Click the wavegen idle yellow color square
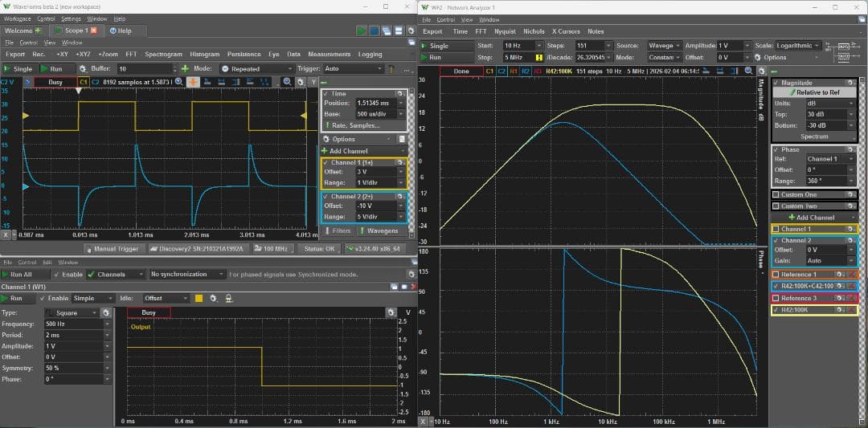The height and width of the screenshot is (428, 868). (x=199, y=298)
